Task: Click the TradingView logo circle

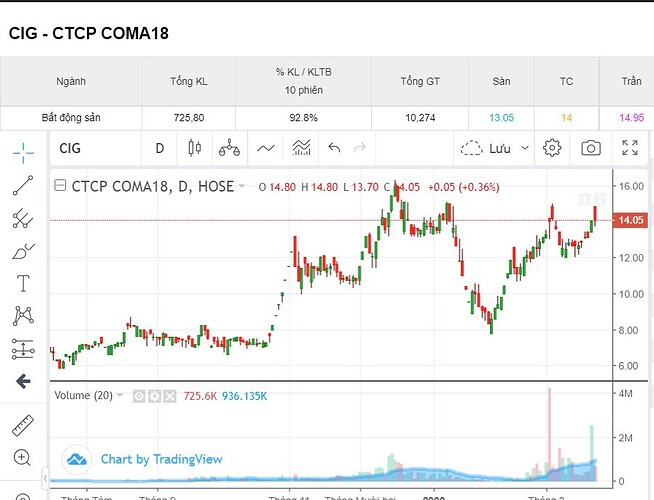Action: coord(77,460)
